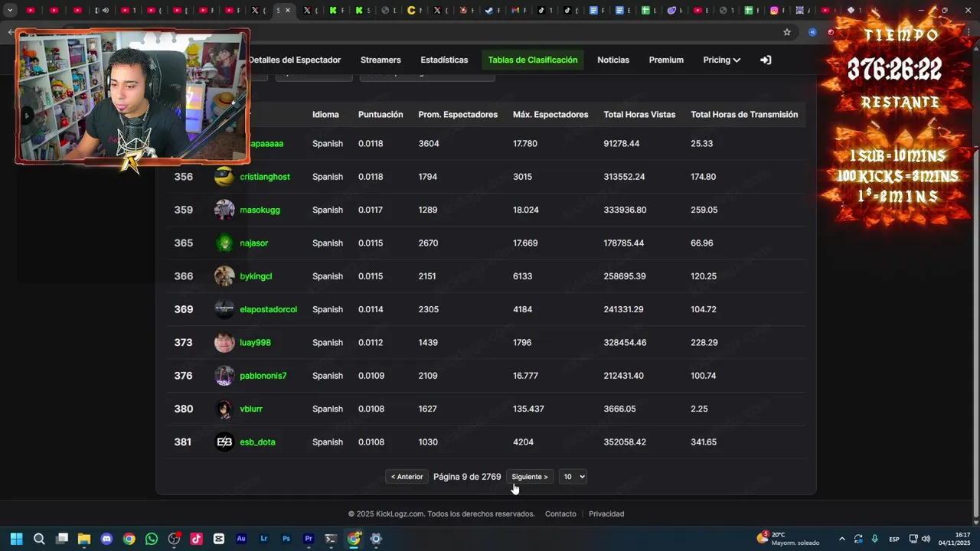
Task: Expand the Pricing dropdown menu
Action: point(722,60)
